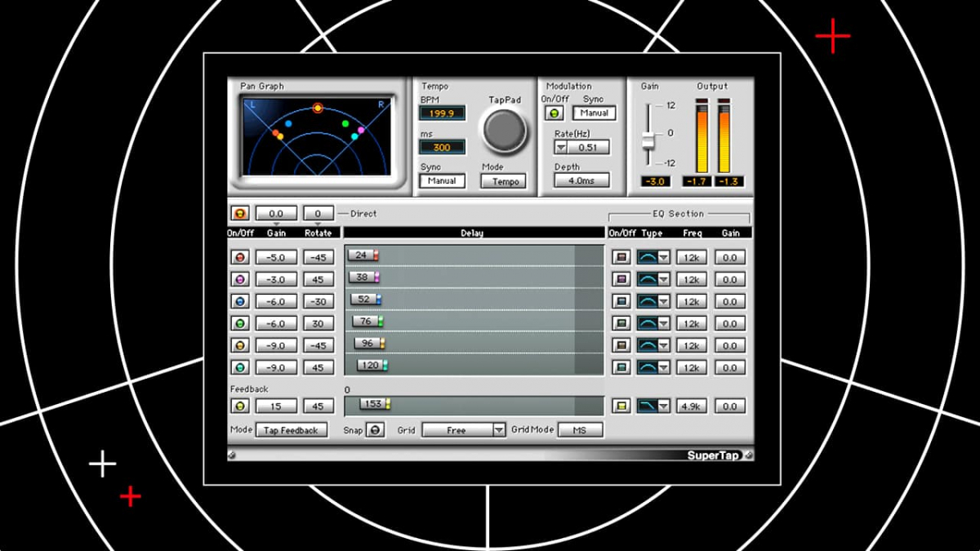The image size is (980, 551).
Task: Click the 24 delay slider handle
Action: click(363, 256)
